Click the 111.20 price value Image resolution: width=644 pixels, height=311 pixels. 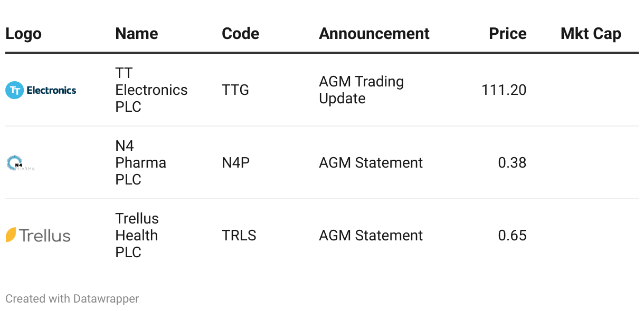(x=504, y=90)
